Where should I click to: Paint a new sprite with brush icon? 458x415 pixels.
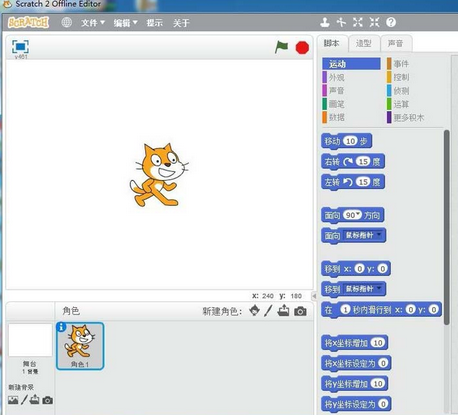point(268,311)
